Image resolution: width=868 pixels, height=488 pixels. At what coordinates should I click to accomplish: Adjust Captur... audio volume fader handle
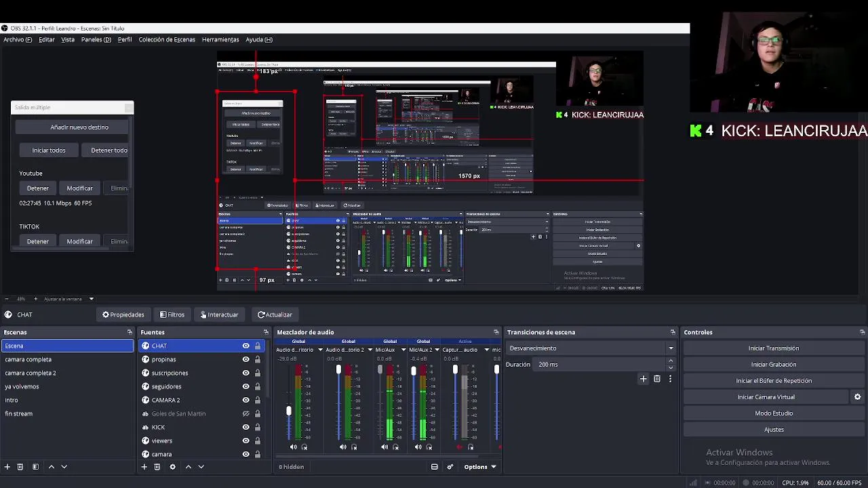tap(455, 369)
